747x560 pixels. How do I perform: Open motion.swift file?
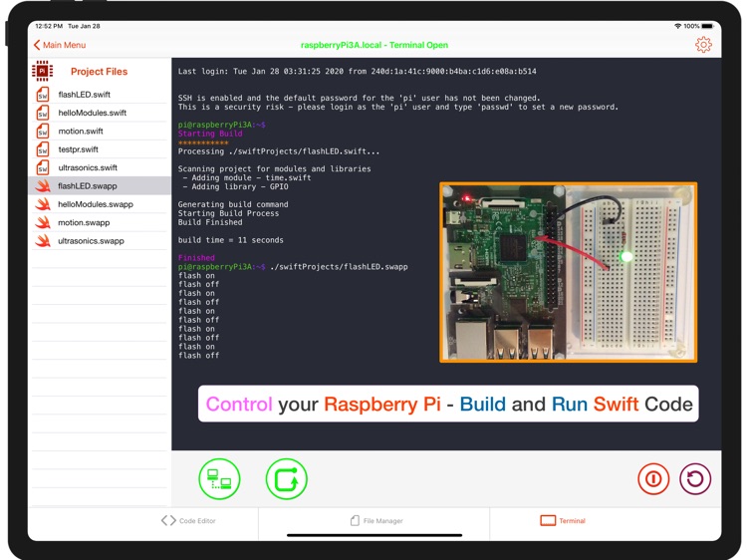coord(81,131)
